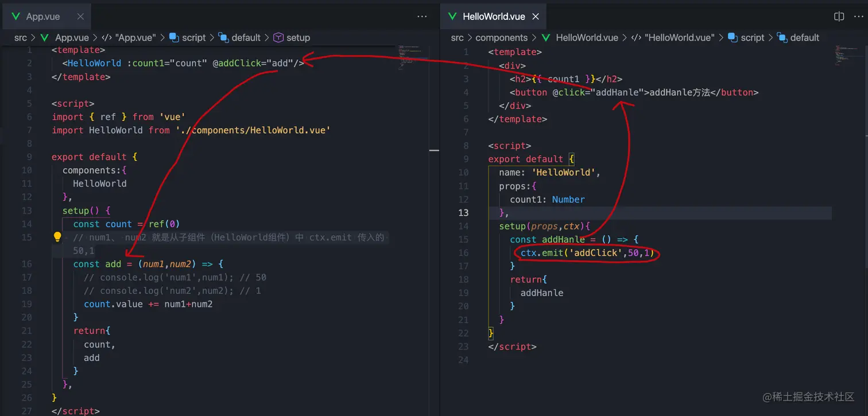The width and height of the screenshot is (868, 416).
Task: Open the src breadcrumb in the App.vue pane
Action: click(x=21, y=38)
